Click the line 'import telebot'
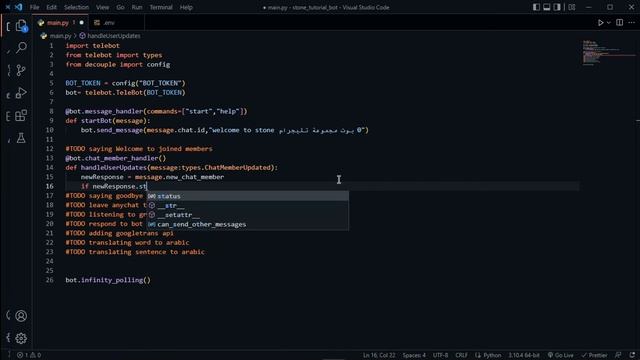This screenshot has height=360, width=640. point(93,46)
